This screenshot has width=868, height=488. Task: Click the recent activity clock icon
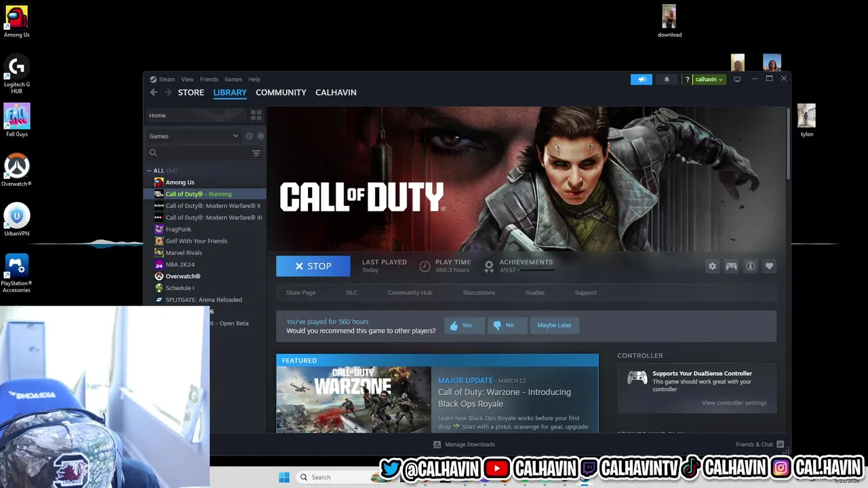[x=249, y=136]
